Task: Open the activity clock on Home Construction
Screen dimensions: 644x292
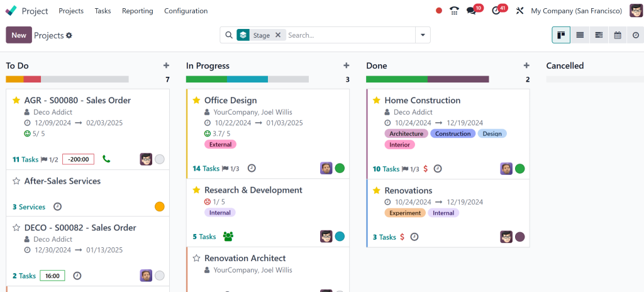Action: pos(438,169)
